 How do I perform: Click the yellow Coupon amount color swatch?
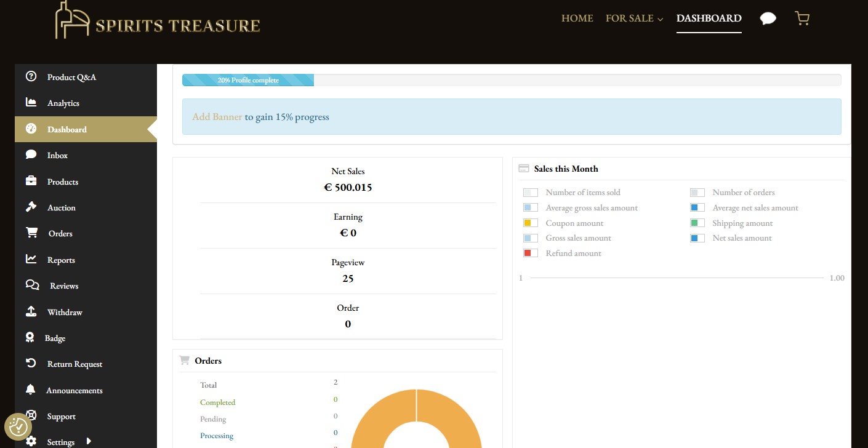[x=530, y=223]
